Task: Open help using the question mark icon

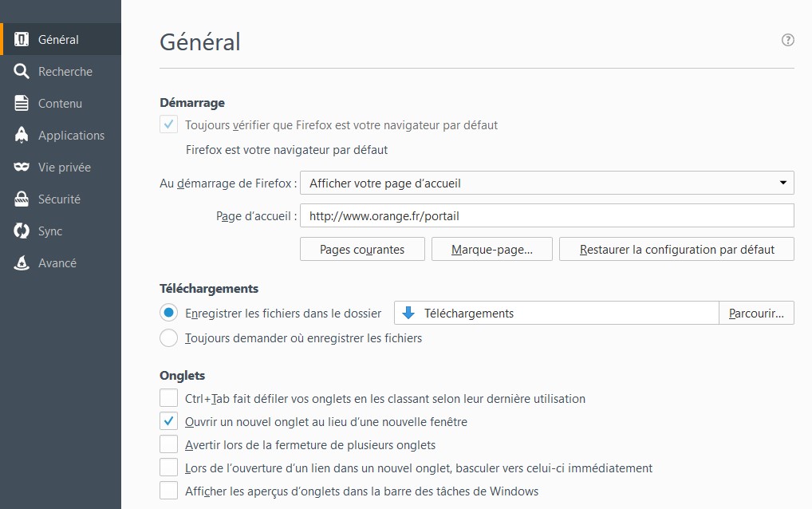Action: 788,39
